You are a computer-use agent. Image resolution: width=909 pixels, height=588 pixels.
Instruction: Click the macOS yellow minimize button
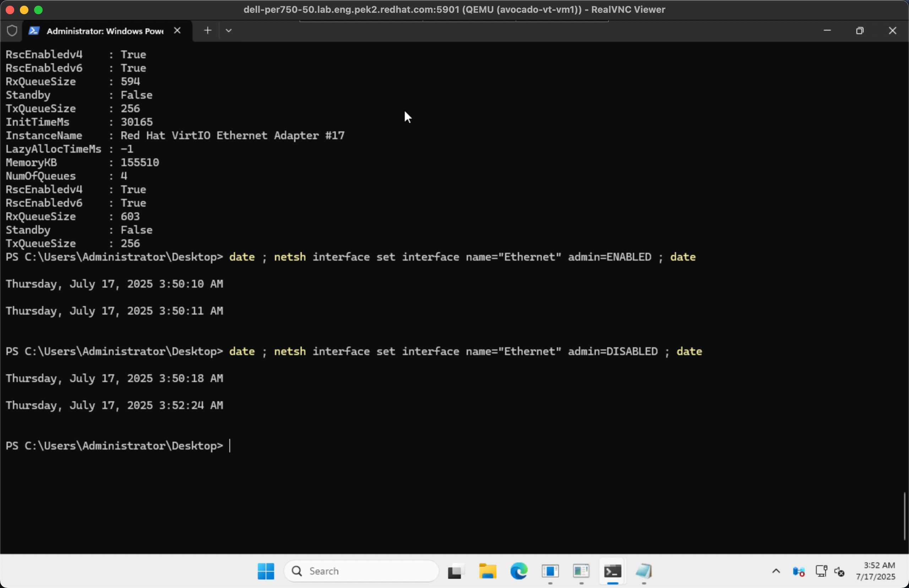coord(24,10)
